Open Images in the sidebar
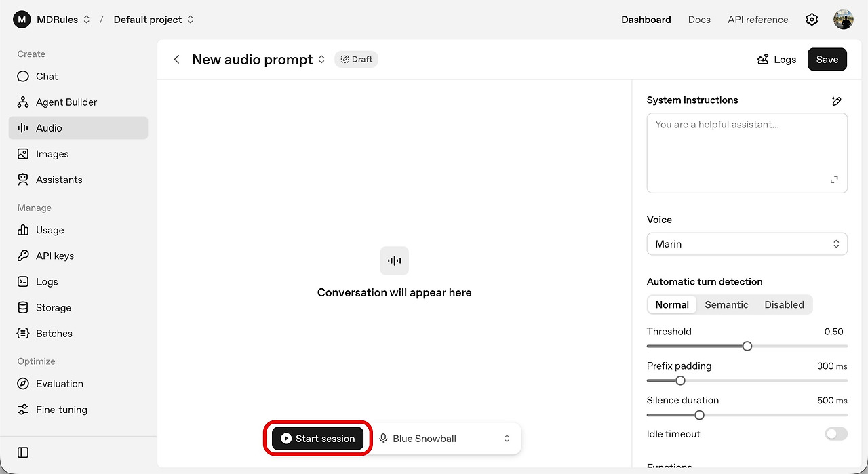The width and height of the screenshot is (868, 474). 78,154
